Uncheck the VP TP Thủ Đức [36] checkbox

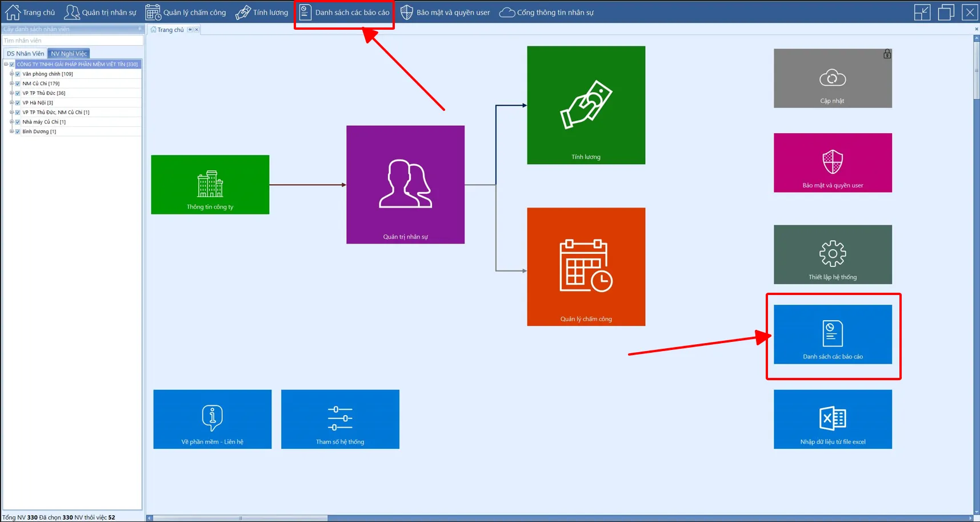18,93
